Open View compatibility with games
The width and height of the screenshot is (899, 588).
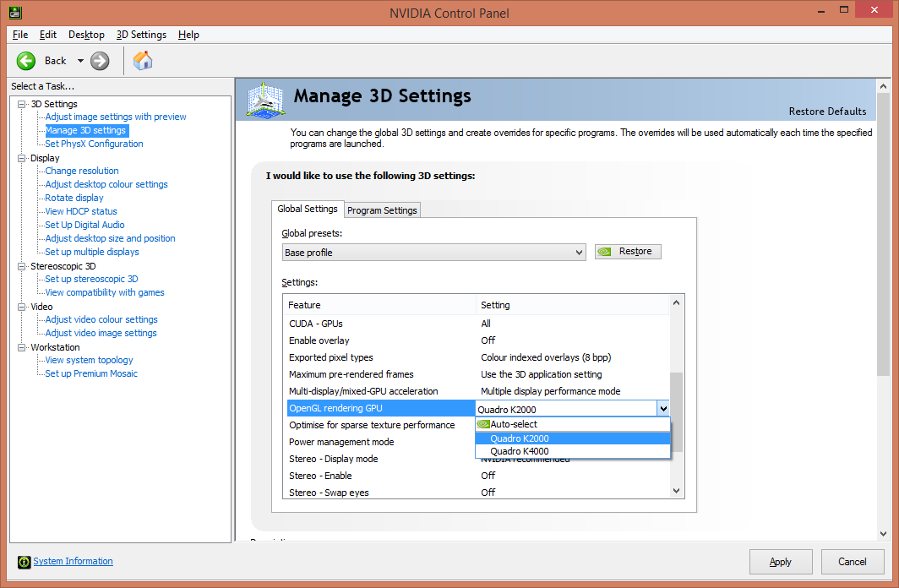point(105,293)
